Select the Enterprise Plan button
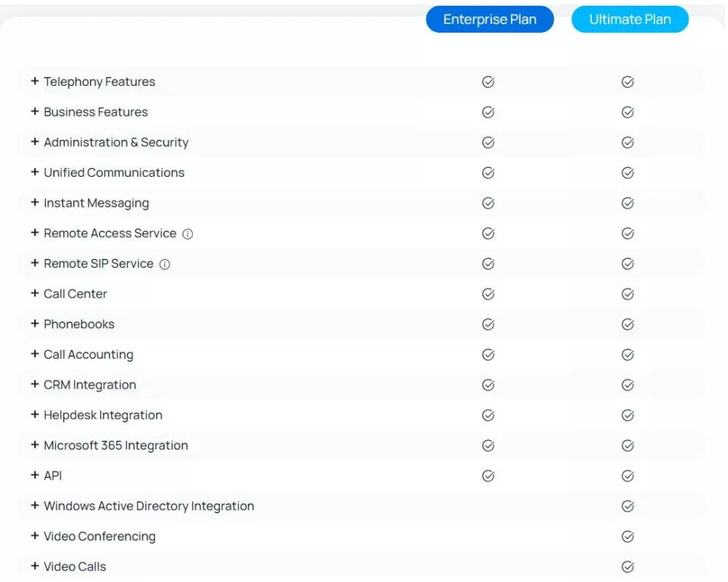The image size is (728, 582). (489, 20)
